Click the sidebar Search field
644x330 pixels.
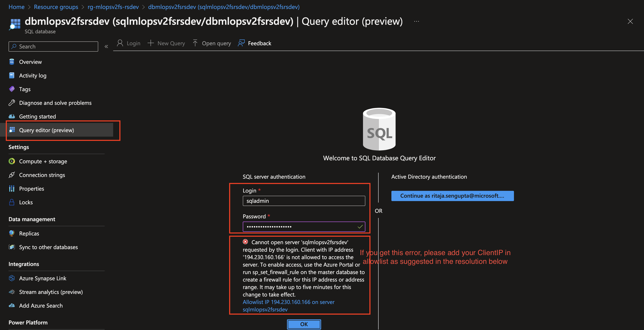[53, 47]
